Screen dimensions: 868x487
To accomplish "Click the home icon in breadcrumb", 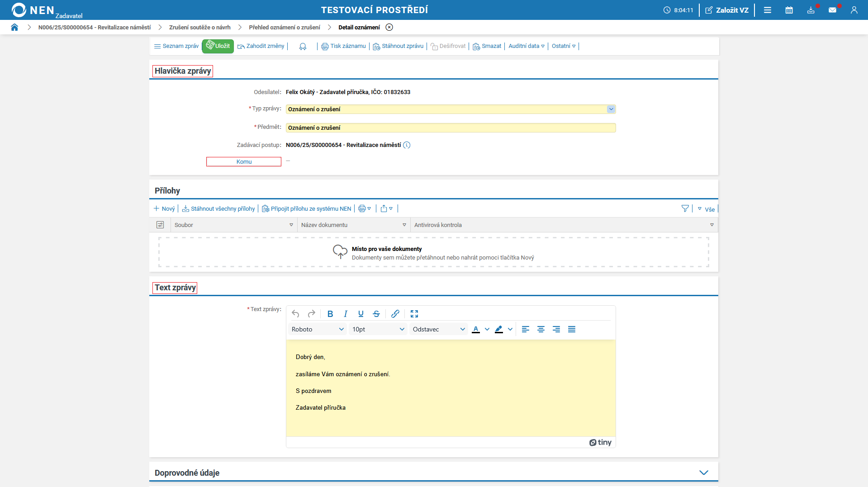I will 14,27.
